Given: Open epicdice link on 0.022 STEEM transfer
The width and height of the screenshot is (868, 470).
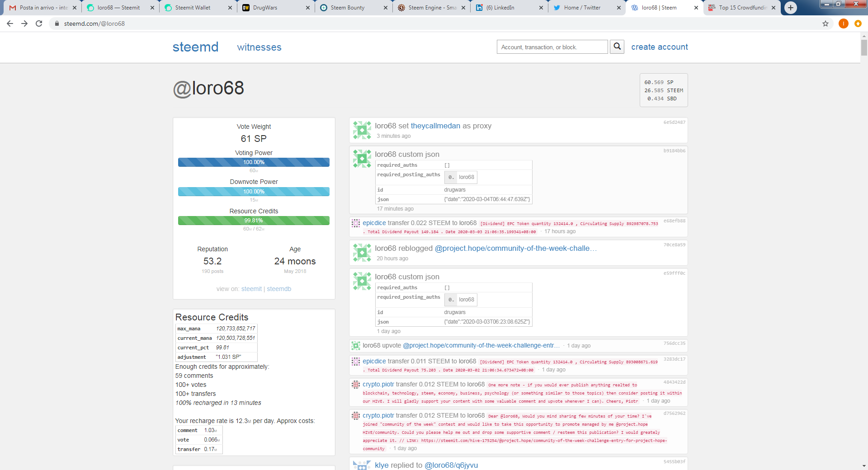Looking at the screenshot, I should (374, 223).
